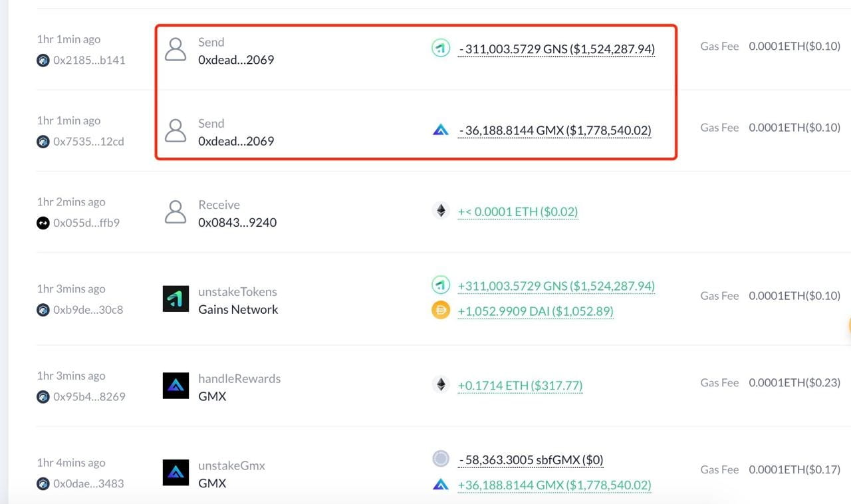Click the chain icon beside hash 0x95b4...8269
The width and height of the screenshot is (851, 504).
click(43, 396)
